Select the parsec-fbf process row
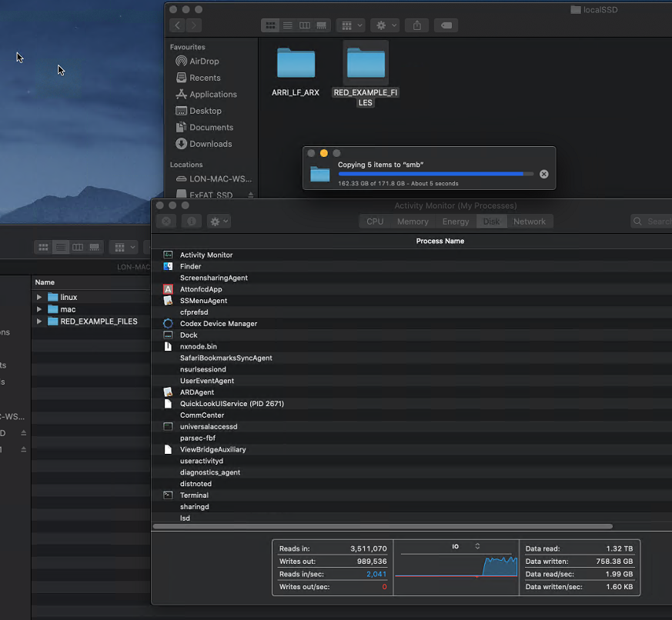Image resolution: width=672 pixels, height=620 pixels. pyautogui.click(x=412, y=438)
